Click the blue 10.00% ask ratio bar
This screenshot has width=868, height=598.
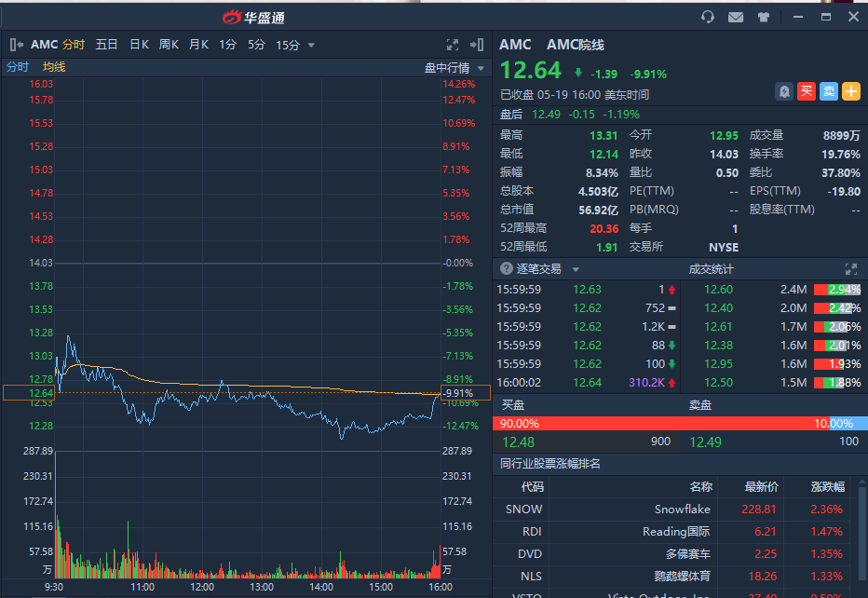[849, 424]
